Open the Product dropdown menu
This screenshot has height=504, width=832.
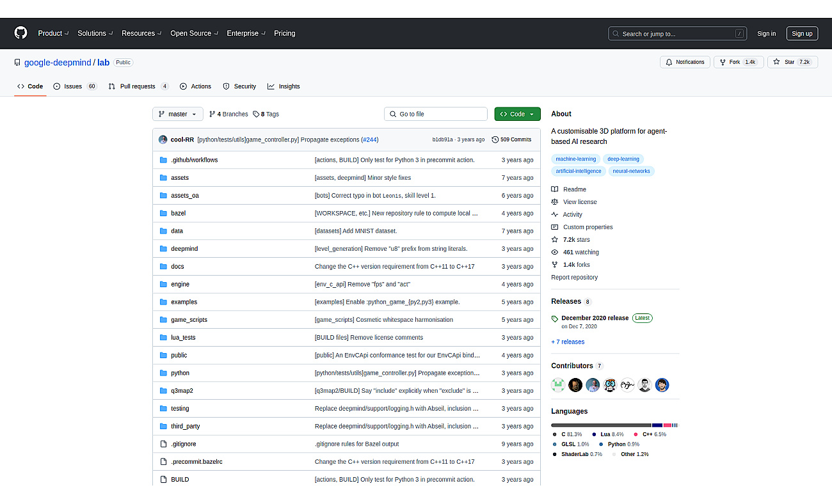point(53,33)
